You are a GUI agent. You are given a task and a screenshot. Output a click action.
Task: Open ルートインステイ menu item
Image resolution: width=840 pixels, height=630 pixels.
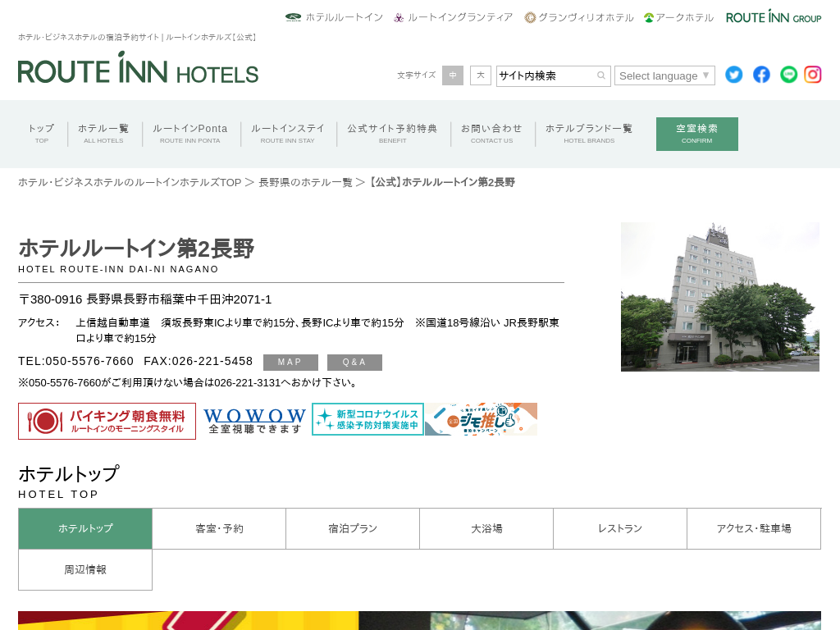click(288, 134)
